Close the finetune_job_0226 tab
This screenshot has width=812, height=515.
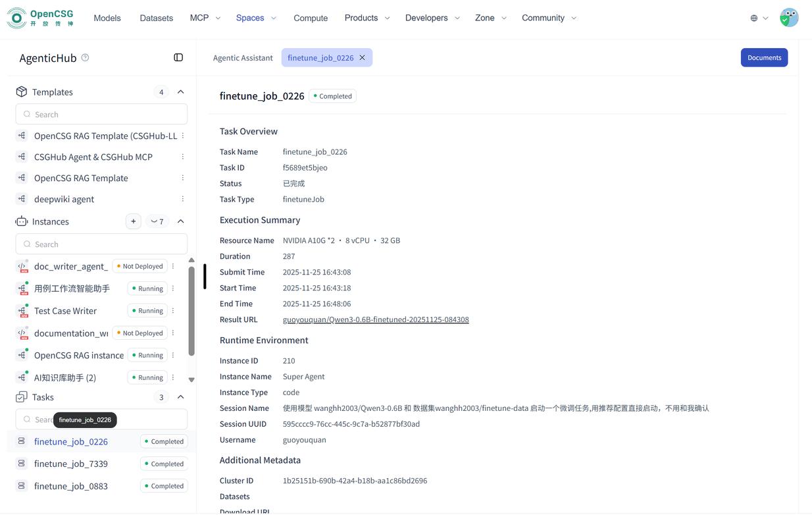pyautogui.click(x=362, y=58)
